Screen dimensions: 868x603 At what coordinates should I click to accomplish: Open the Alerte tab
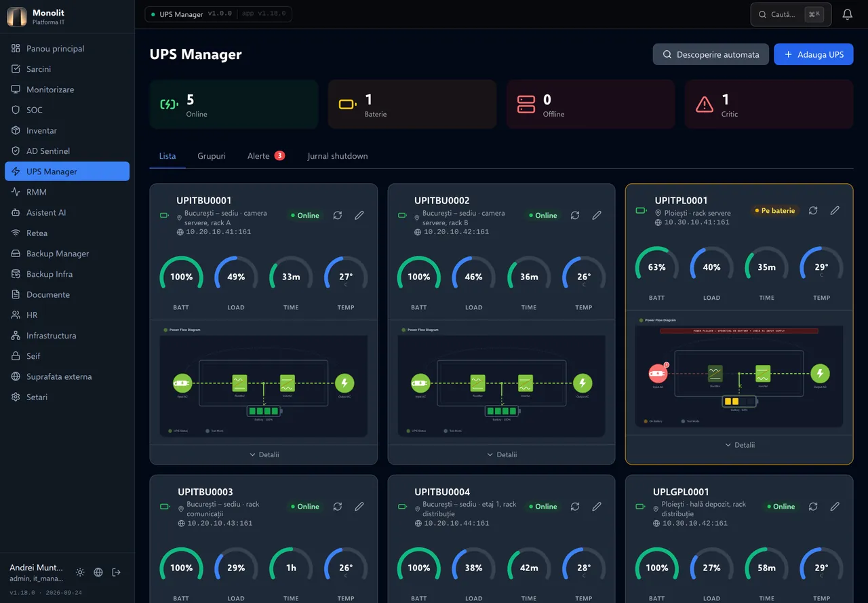tap(266, 156)
